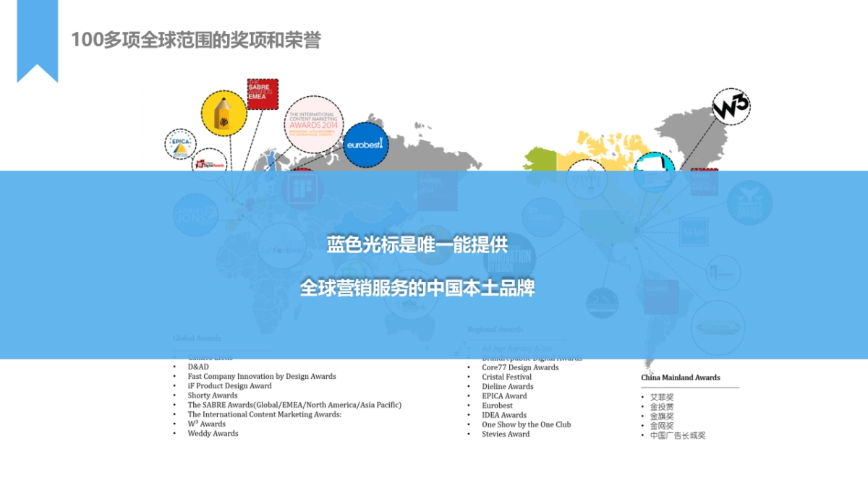Click the "Core77 Design Awards" entry
The image size is (868, 488).
click(x=522, y=367)
